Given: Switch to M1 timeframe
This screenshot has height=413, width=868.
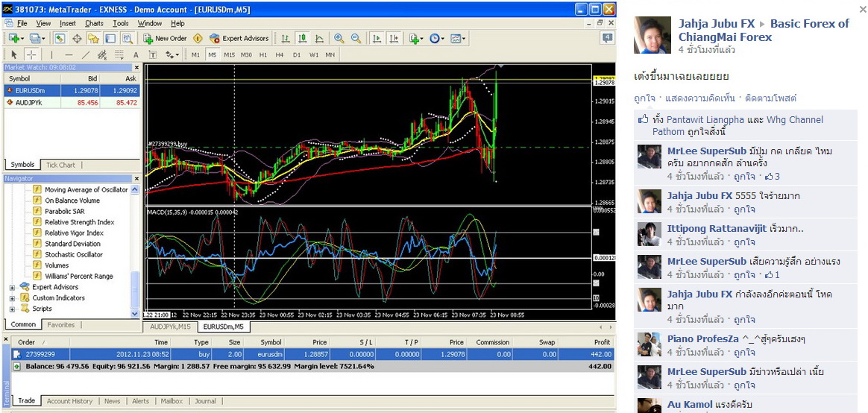Looking at the screenshot, I should 195,55.
